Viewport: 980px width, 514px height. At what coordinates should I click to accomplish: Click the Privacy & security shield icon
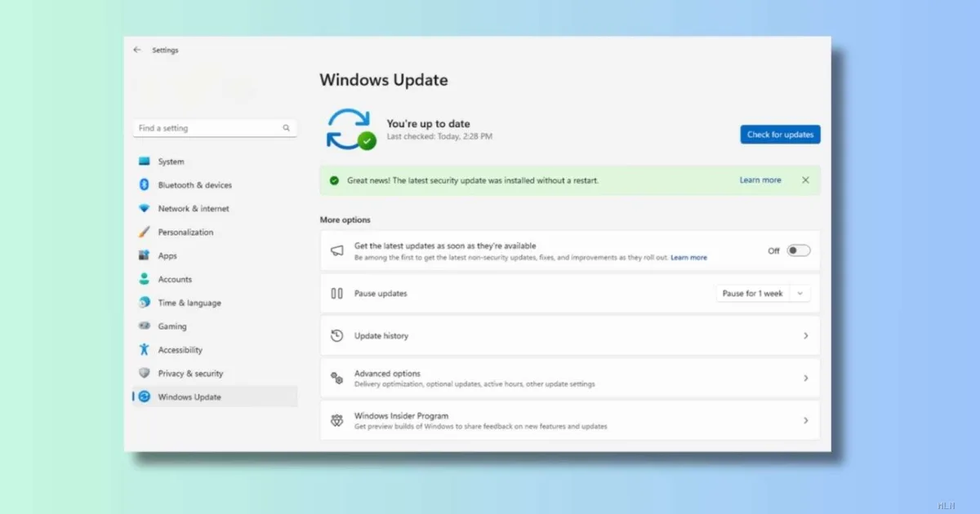pyautogui.click(x=145, y=374)
